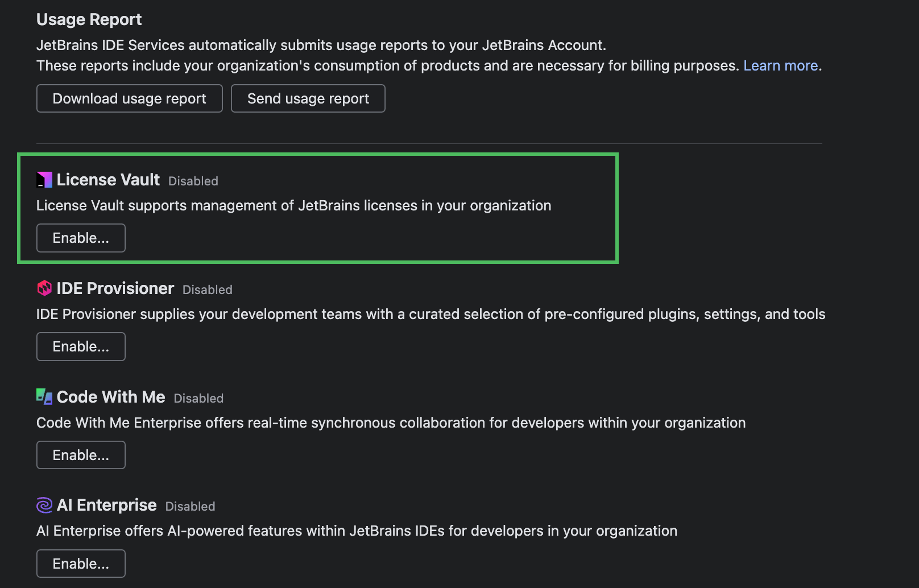Send usage report to JetBrains
The height and width of the screenshot is (588, 919).
click(308, 98)
